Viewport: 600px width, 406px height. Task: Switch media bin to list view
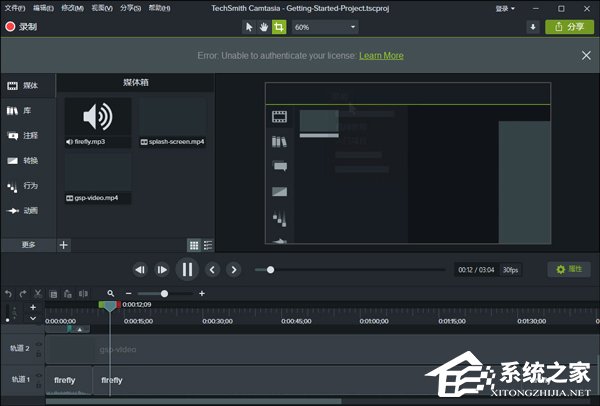tap(208, 245)
